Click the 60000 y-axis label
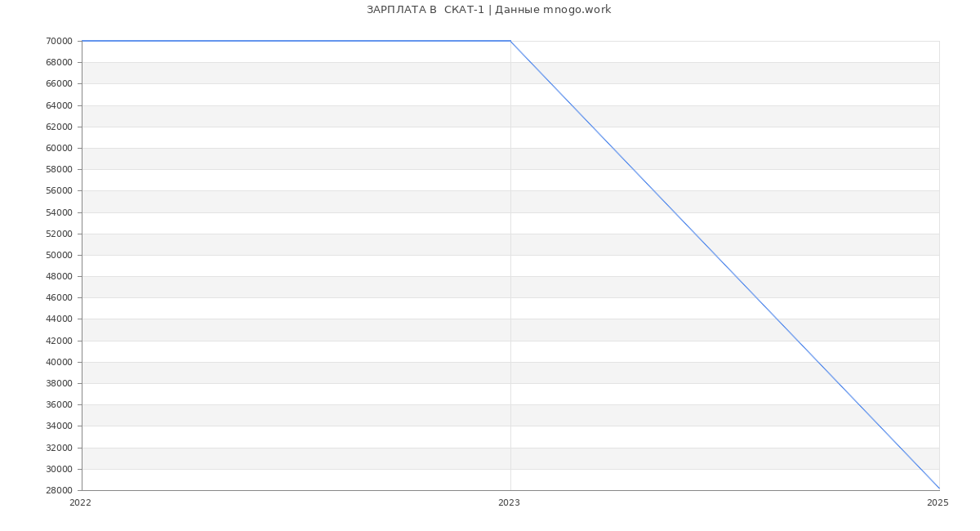The height and width of the screenshot is (531, 980). pyautogui.click(x=60, y=148)
